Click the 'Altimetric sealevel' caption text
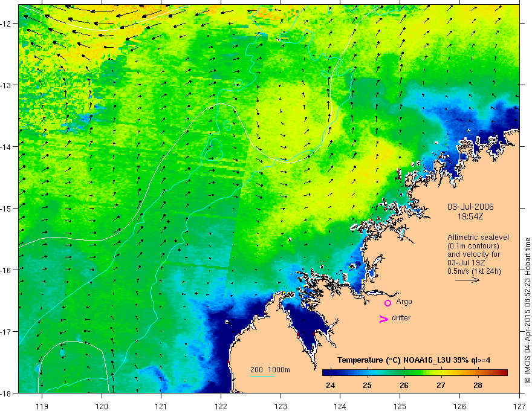Screen dimensions: 532x411 point(478,238)
